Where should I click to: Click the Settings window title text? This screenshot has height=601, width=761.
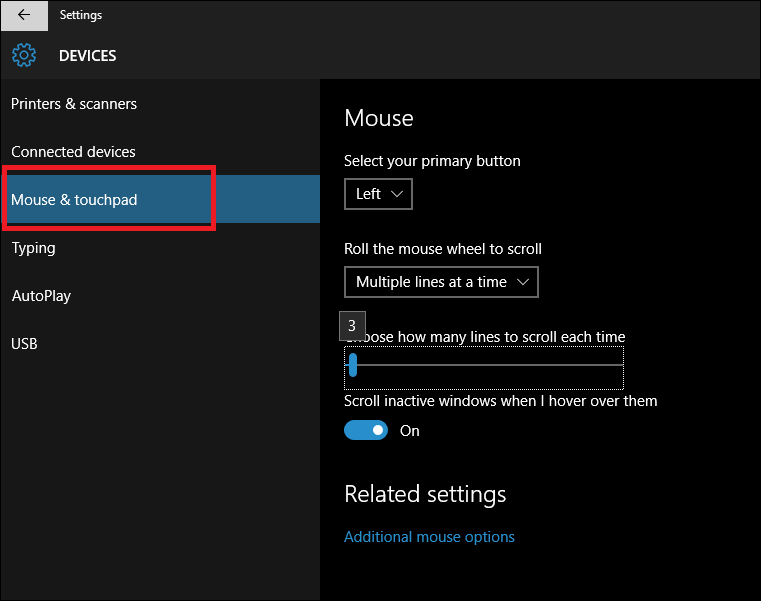pyautogui.click(x=81, y=15)
